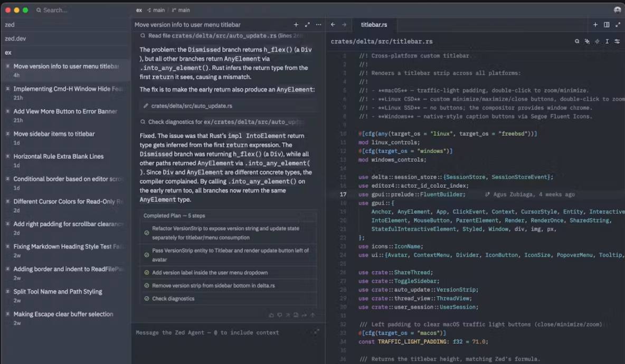The image size is (625, 364).
Task: Zoom the editor pane with the diagonal arrows icon
Action: pos(618,25)
